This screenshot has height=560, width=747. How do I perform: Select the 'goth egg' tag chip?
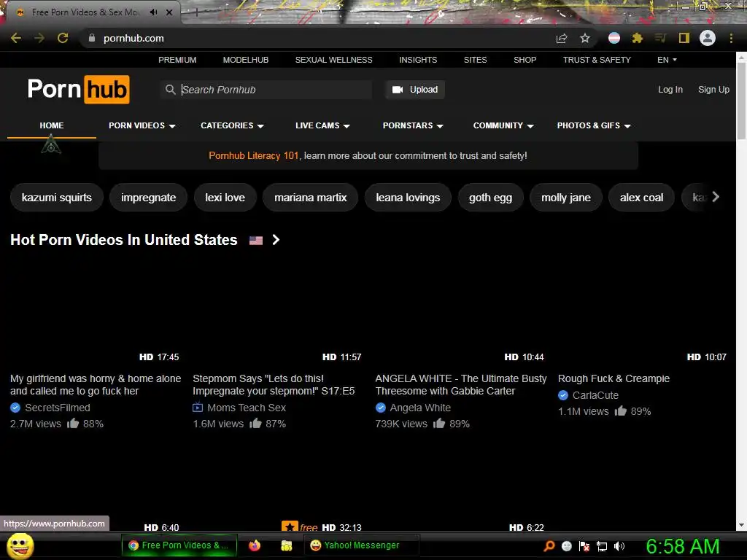490,198
